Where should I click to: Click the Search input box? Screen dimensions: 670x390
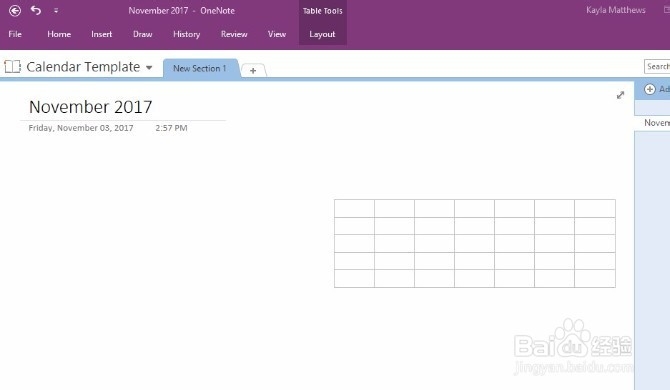(x=657, y=66)
